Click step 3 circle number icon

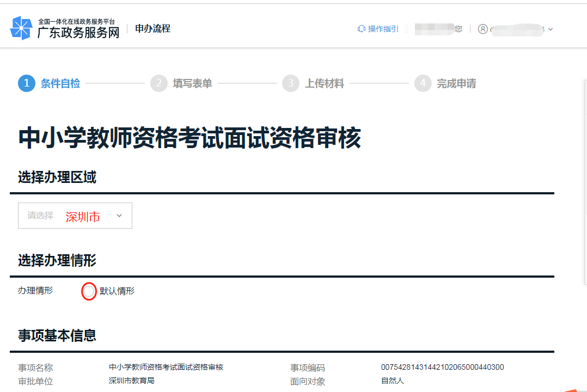290,83
